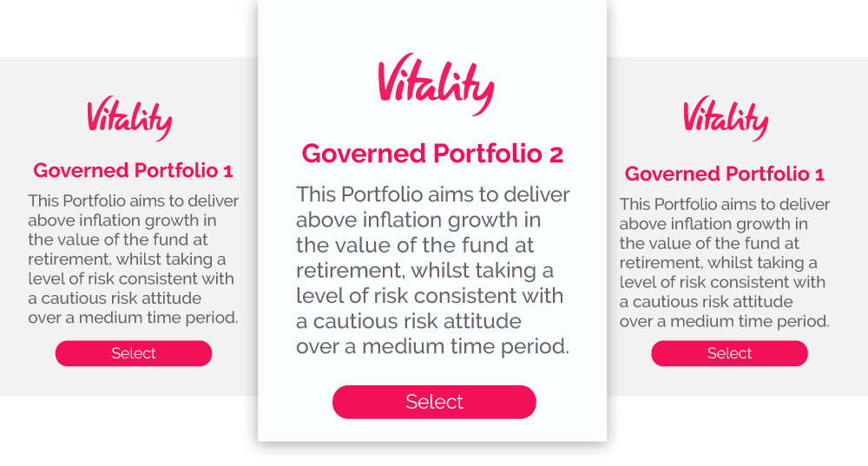This screenshot has width=868, height=466.
Task: Click "over a medium time period" in center card
Action: [432, 347]
